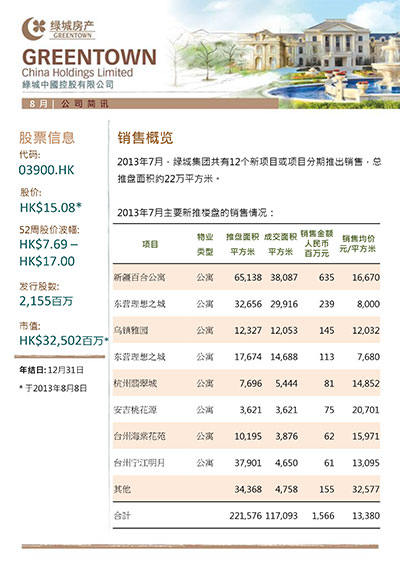400x566 pixels.
Task: Select average price "20,701"
Action: point(366,410)
